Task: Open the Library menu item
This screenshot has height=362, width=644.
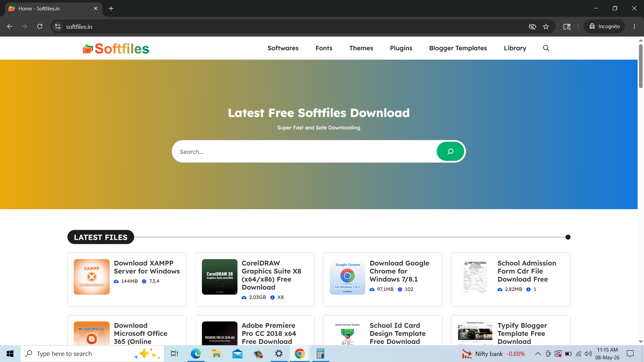Action: 515,48
